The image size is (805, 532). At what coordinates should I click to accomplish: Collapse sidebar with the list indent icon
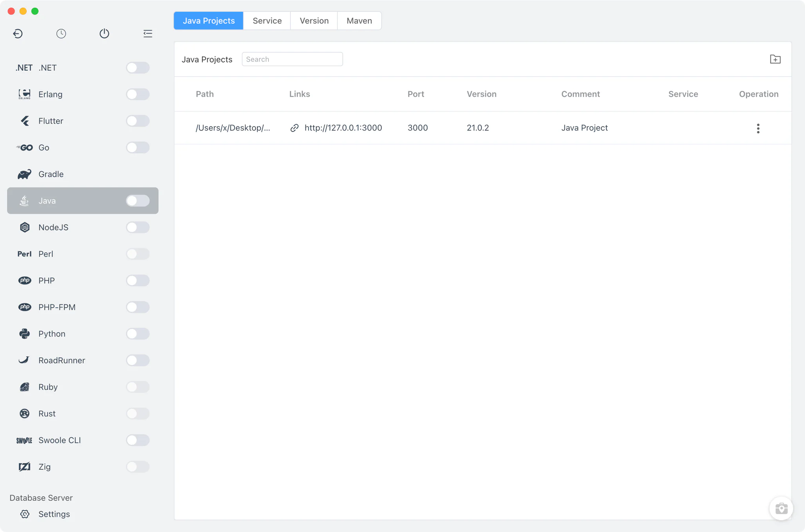pos(148,33)
